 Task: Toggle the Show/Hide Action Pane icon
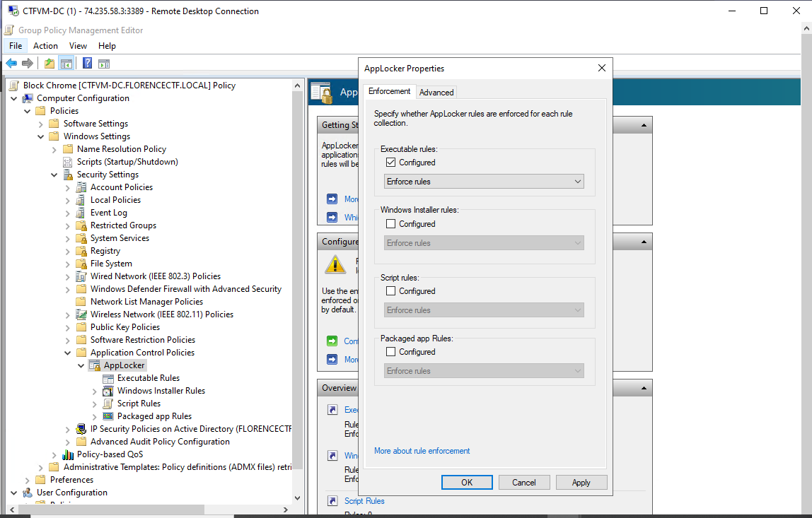(x=104, y=64)
